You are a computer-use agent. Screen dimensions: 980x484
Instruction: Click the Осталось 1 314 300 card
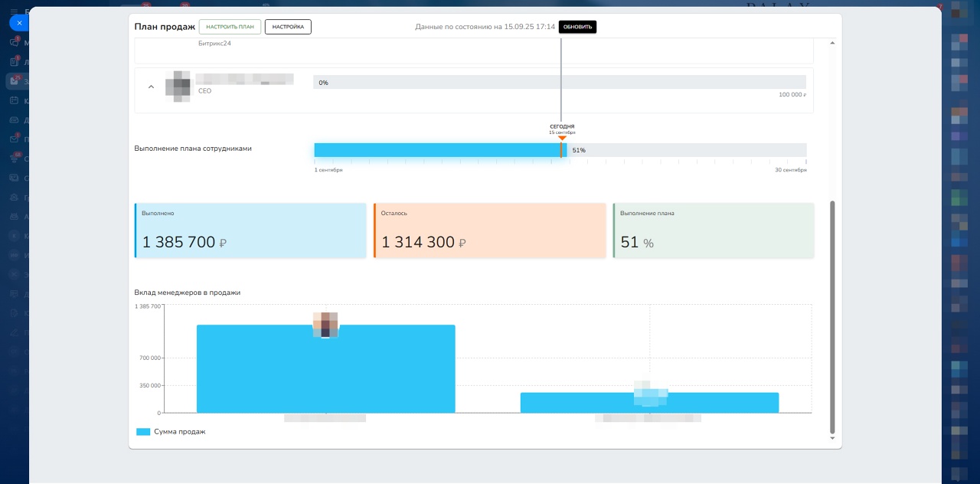coord(489,231)
